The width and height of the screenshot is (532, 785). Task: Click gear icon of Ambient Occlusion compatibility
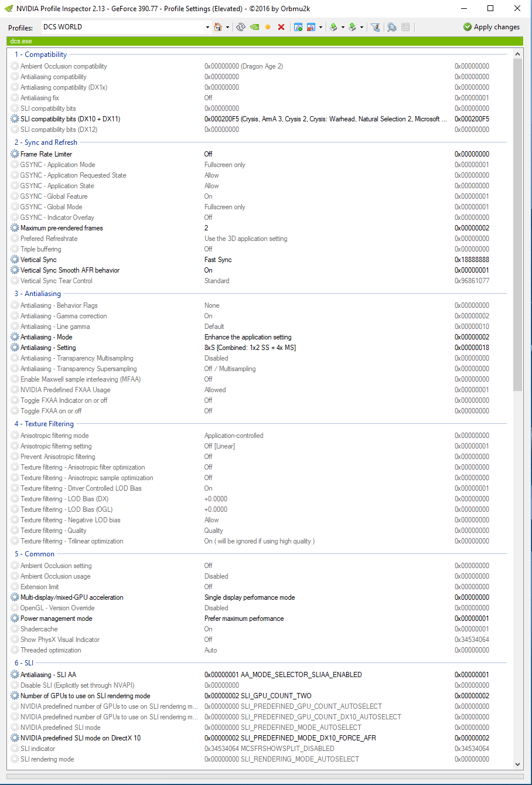pos(15,66)
